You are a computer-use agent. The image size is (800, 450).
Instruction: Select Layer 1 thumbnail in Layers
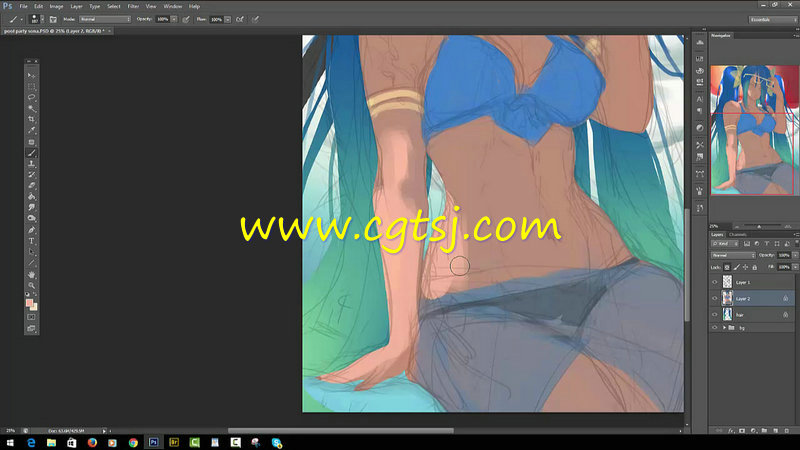[727, 282]
